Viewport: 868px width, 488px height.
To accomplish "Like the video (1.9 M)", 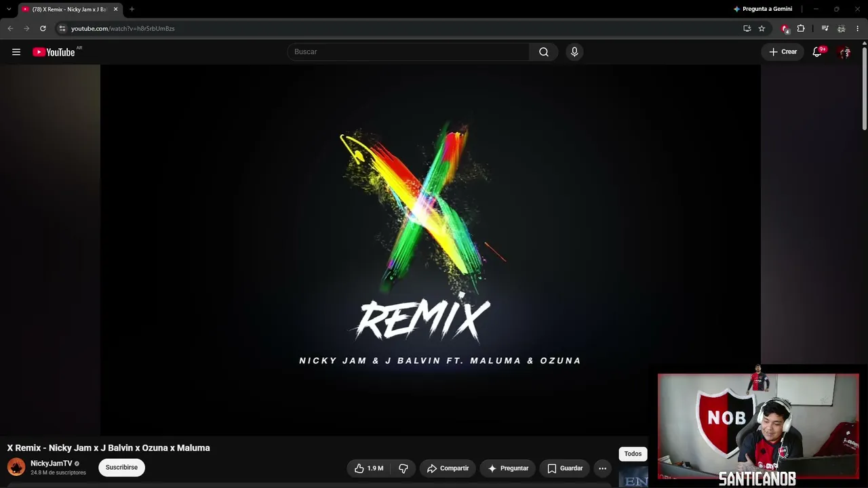I will pyautogui.click(x=369, y=468).
